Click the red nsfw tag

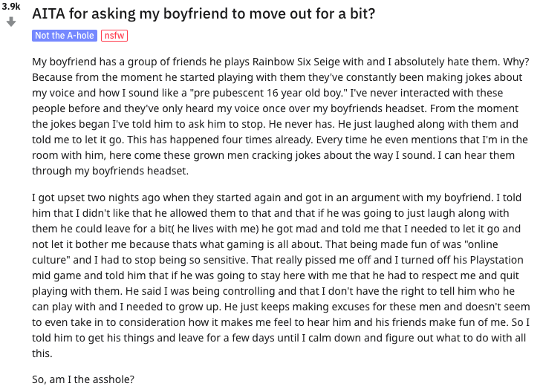pos(114,36)
